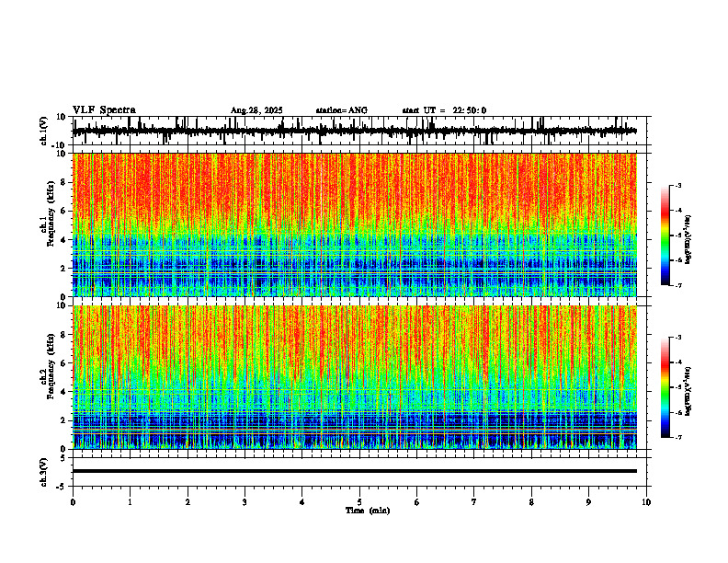Viewport: 728px width, 563px height.
Task: Click the "-5" tick of the ch.3(V) axis
Action: (x=62, y=487)
